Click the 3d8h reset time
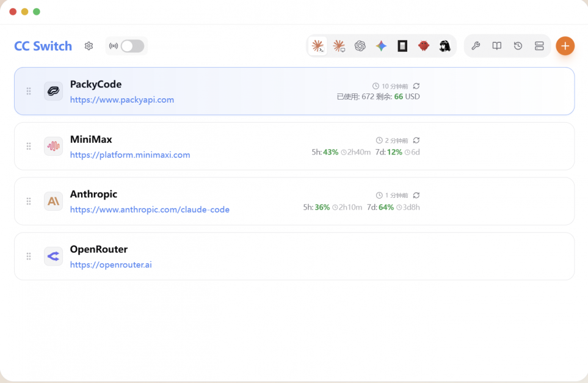 [411, 208]
